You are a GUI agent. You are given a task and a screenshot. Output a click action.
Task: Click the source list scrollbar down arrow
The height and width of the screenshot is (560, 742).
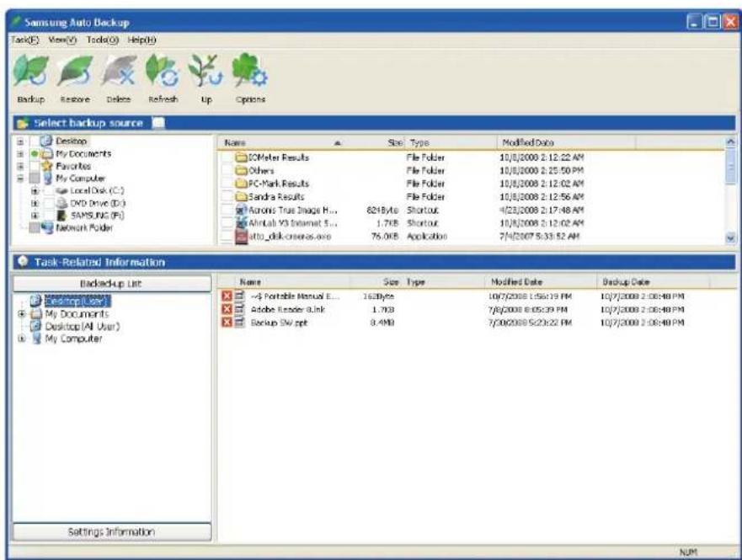coord(731,238)
